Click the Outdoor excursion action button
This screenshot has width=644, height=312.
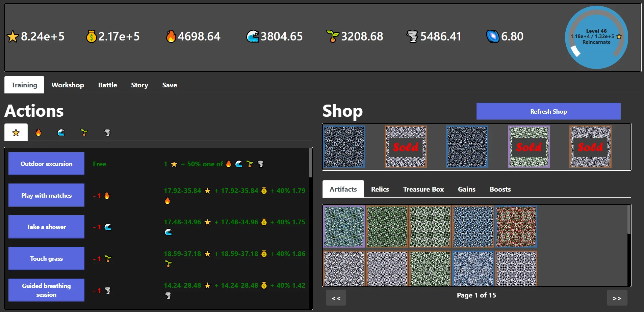pos(46,164)
